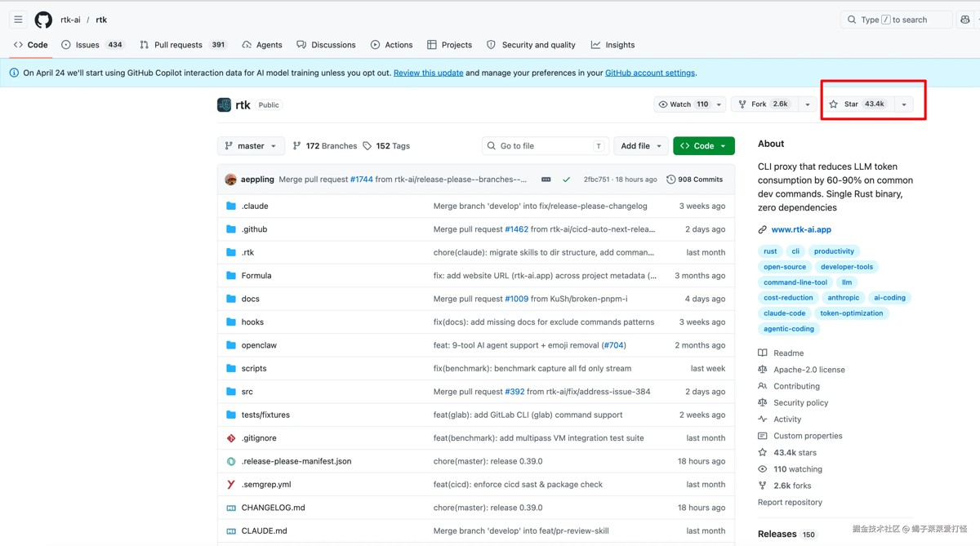Open commit hash 2fbc751
This screenshot has width=980, height=546.
pos(596,180)
